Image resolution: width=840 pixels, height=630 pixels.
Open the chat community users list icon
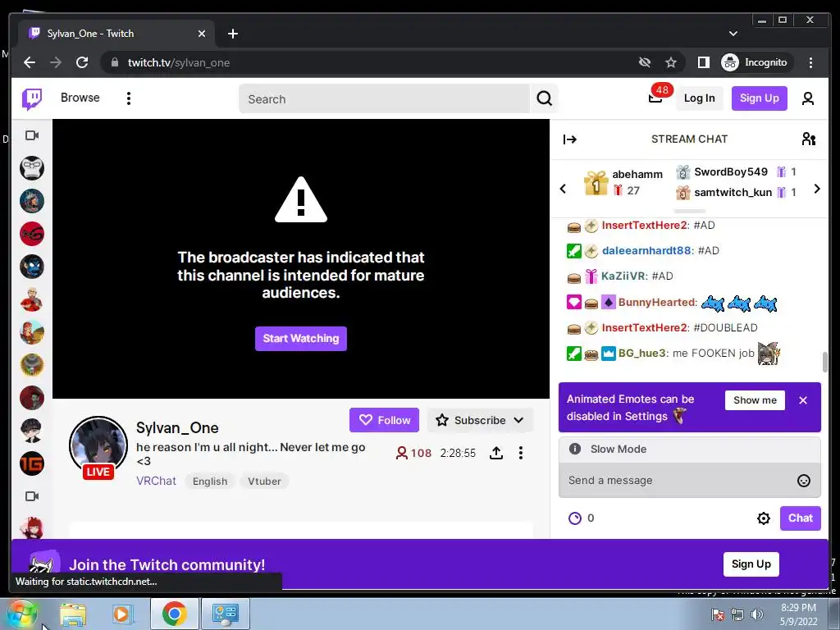(808, 139)
